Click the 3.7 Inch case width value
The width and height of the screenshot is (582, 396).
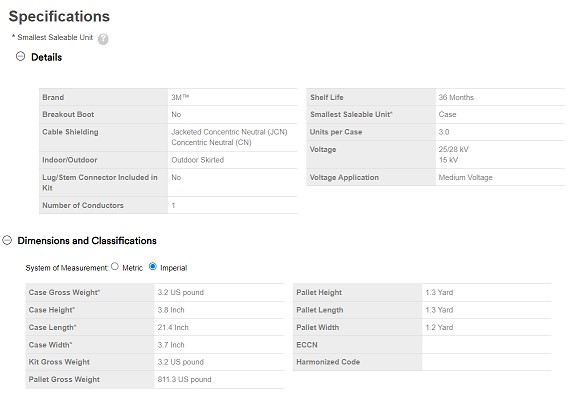click(171, 345)
